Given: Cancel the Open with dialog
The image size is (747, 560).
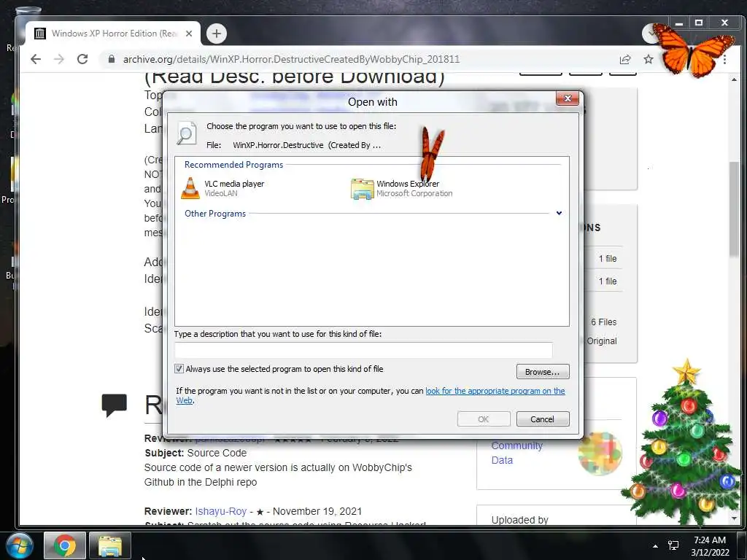Looking at the screenshot, I should (x=543, y=419).
